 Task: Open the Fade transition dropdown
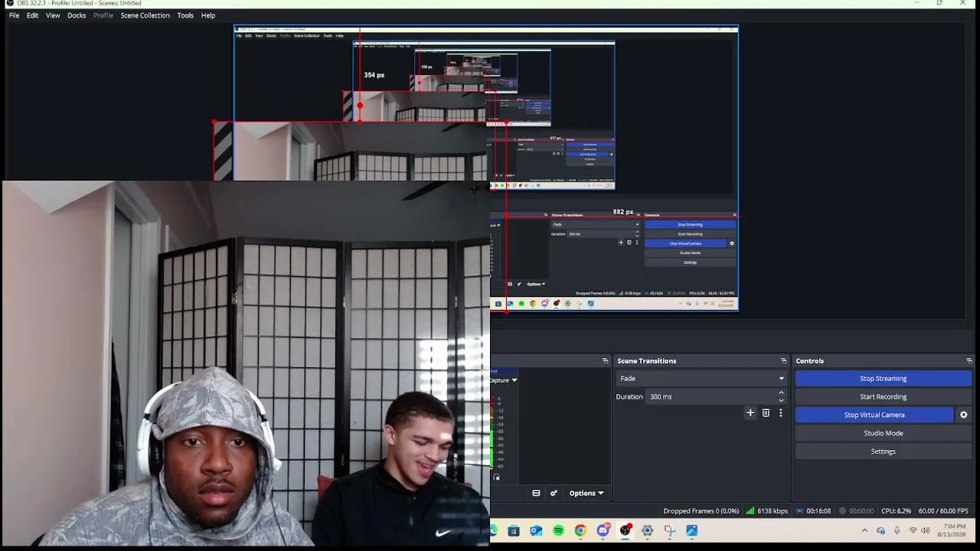[701, 378]
